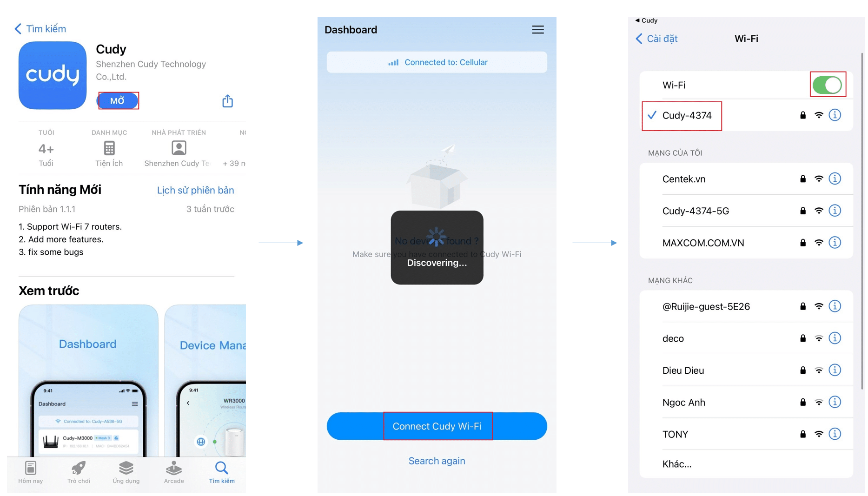Tap info icon next to deco network
Screen dimensions: 868x496
[835, 338]
